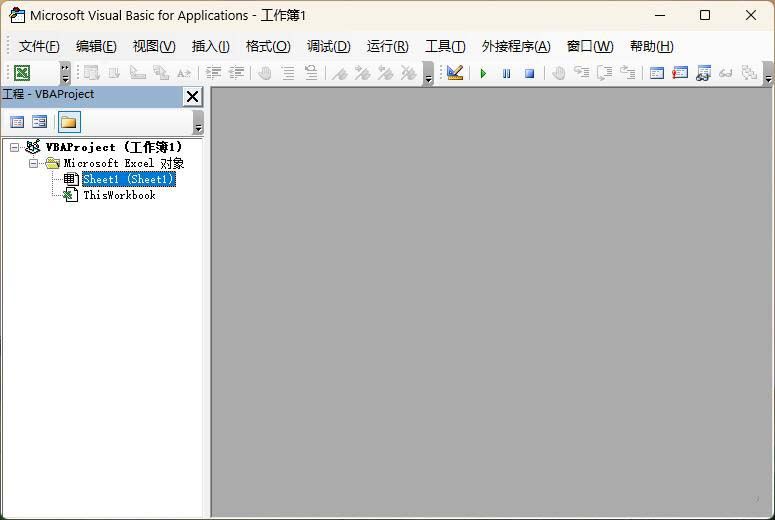This screenshot has height=520, width=775.
Task: Click green Run Sub play button
Action: [x=483, y=74]
